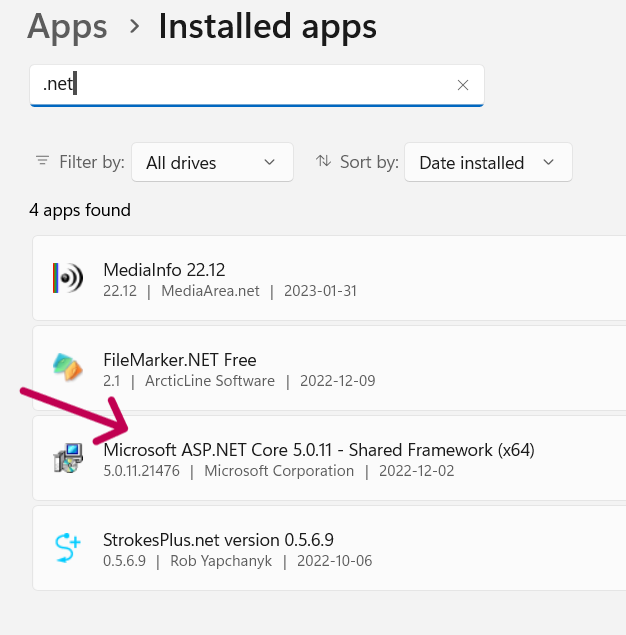Click the Filter by label
Screen dimensions: 626x635
point(92,162)
